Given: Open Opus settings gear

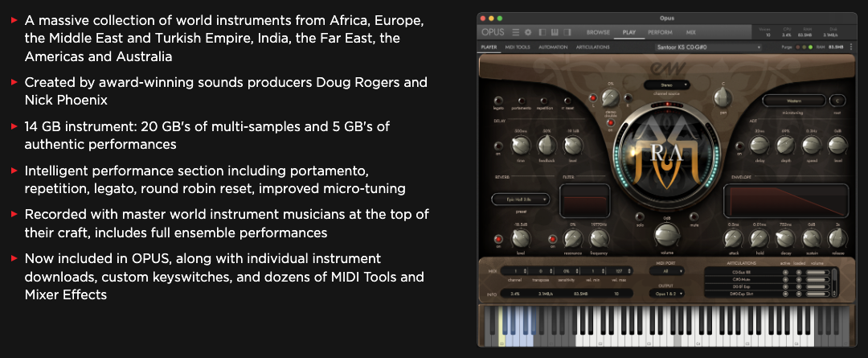Looking at the screenshot, I should pyautogui.click(x=527, y=32).
